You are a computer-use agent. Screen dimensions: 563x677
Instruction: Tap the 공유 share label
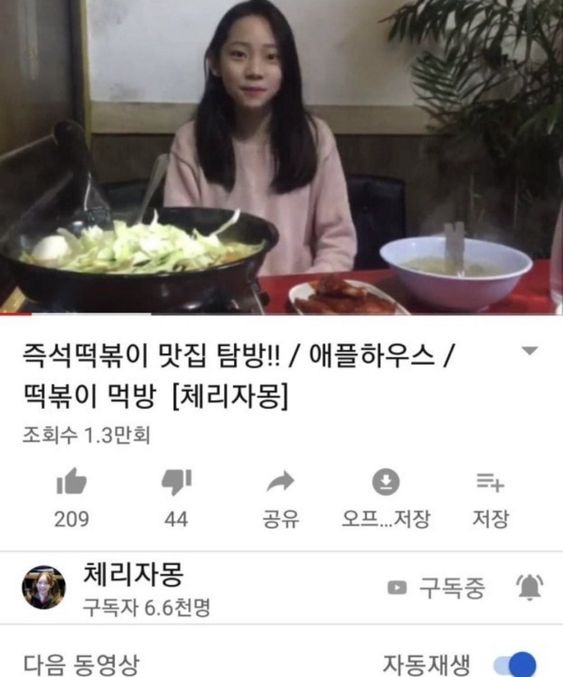tap(281, 519)
